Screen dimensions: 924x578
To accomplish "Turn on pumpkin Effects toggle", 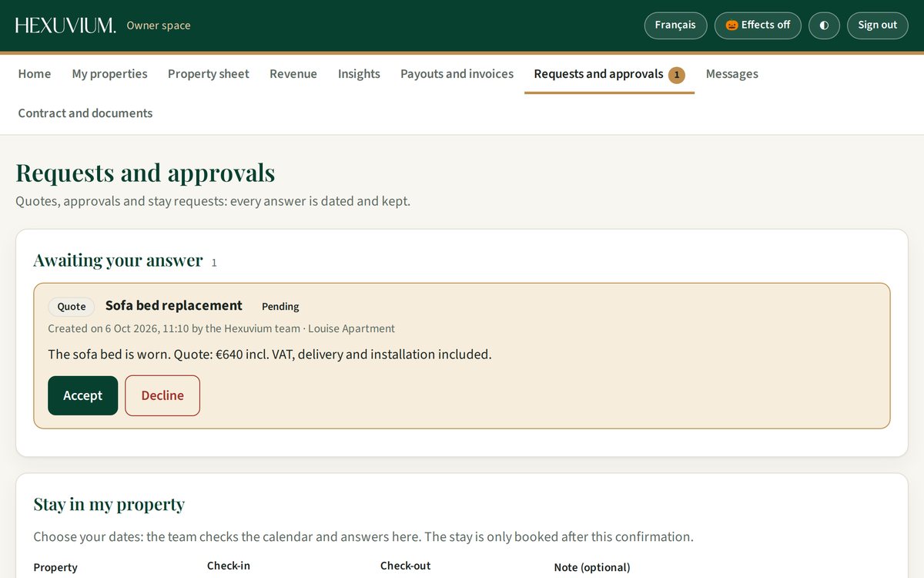I will 758,25.
